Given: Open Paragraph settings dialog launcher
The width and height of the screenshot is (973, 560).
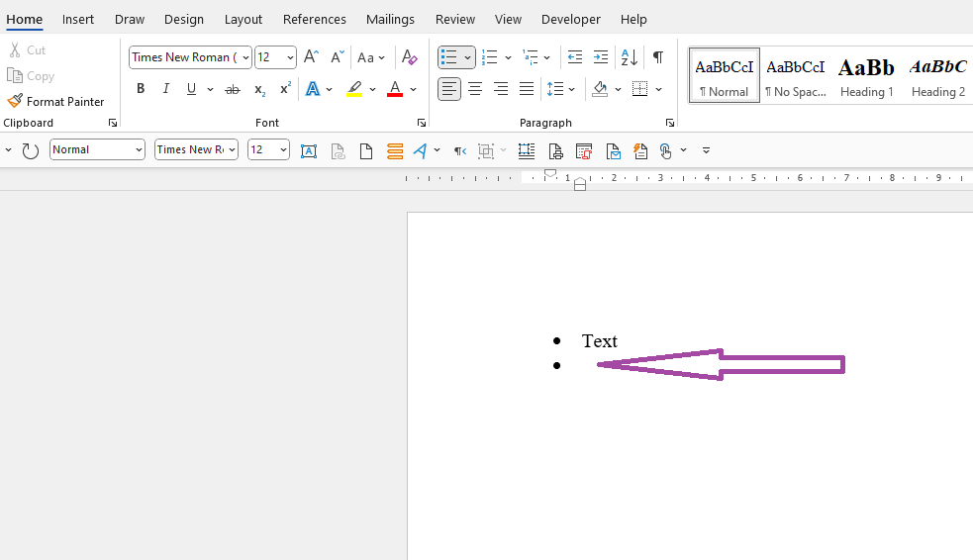Looking at the screenshot, I should pos(669,123).
